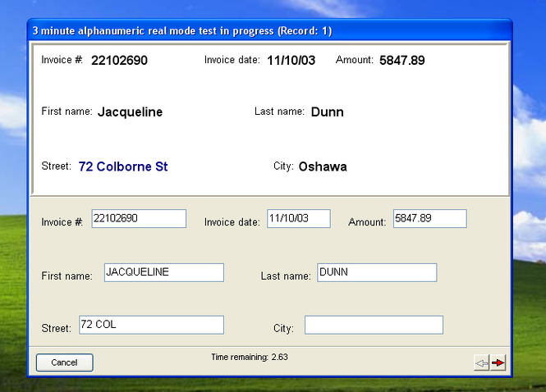Click the source invoice number 22102690
This screenshot has width=546, height=392.
(x=119, y=61)
